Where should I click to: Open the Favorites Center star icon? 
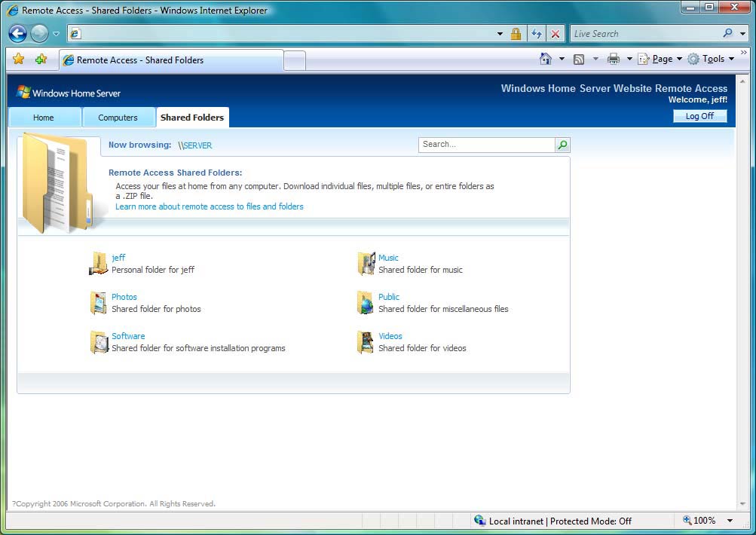tap(19, 60)
